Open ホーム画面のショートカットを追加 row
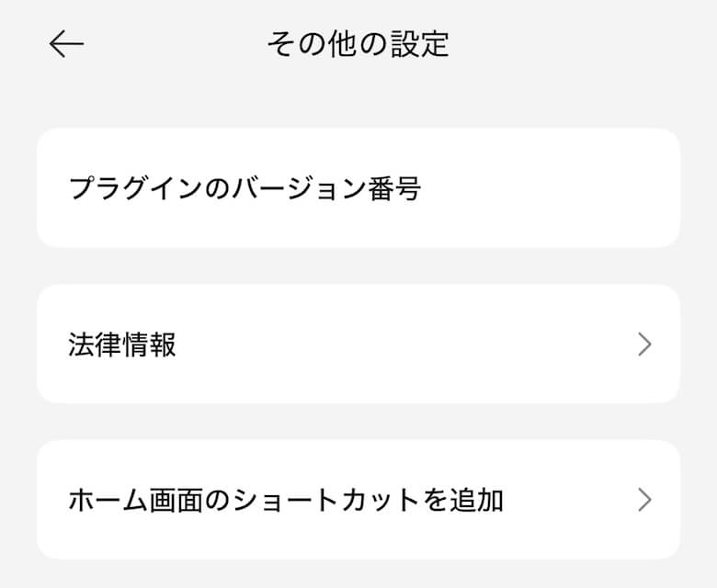717x588 pixels. [x=358, y=500]
